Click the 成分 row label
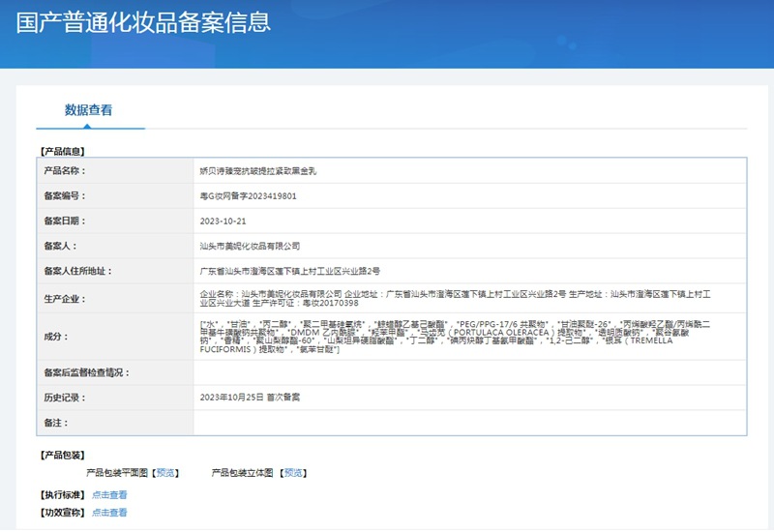Image resolution: width=774 pixels, height=532 pixels. (x=56, y=337)
